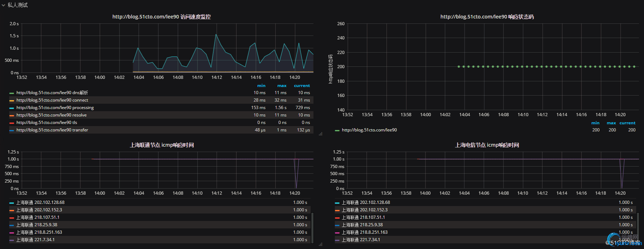
Task: Sort 访问速度监控 legend by current column
Action: (302, 86)
